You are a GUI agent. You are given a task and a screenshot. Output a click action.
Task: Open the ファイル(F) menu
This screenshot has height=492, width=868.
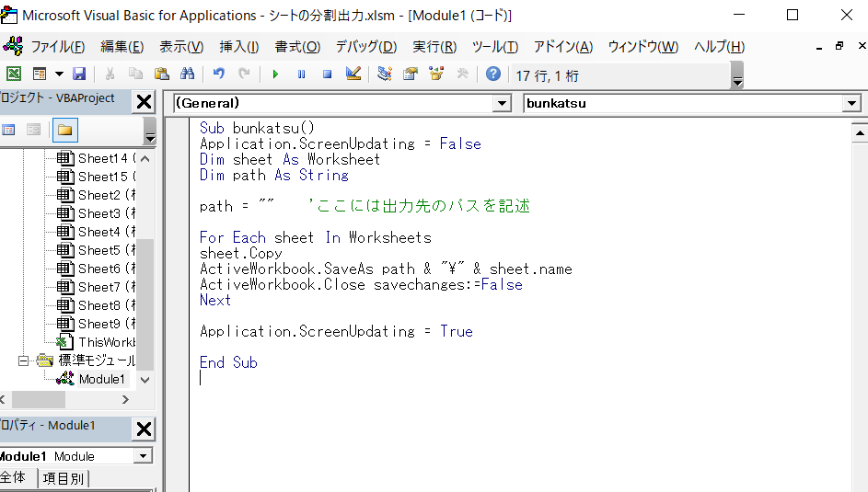click(x=58, y=46)
